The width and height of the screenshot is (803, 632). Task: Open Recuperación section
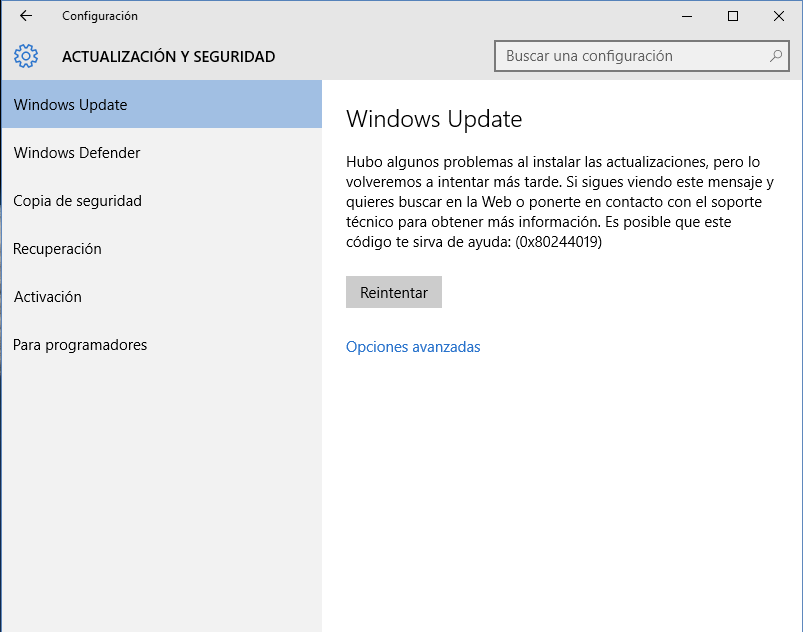(x=162, y=249)
